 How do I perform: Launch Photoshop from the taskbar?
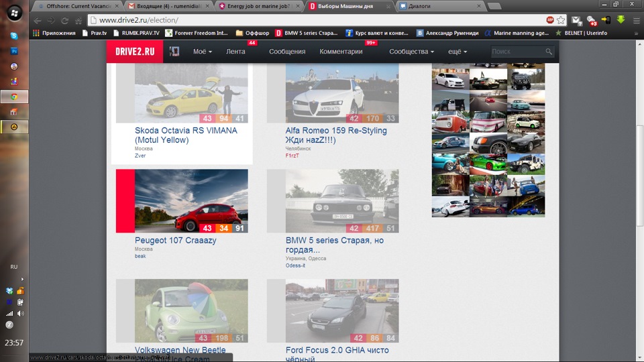(x=14, y=51)
